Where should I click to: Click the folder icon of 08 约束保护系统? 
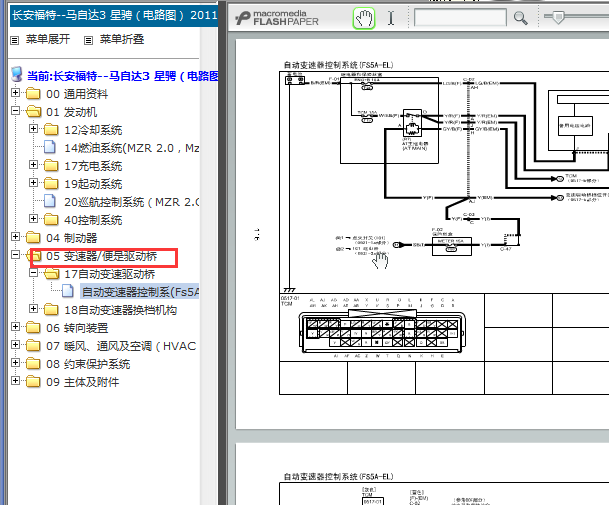(x=33, y=364)
